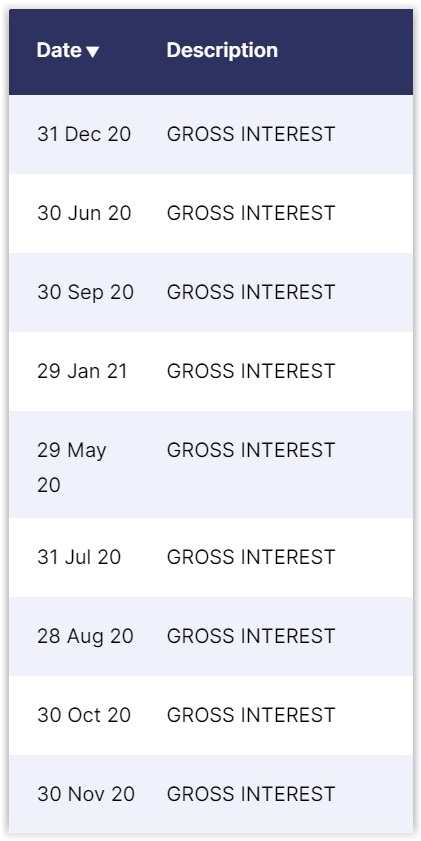Click GROSS INTEREST in the 30 Nov 20 row
421x841 pixels.
coord(251,794)
